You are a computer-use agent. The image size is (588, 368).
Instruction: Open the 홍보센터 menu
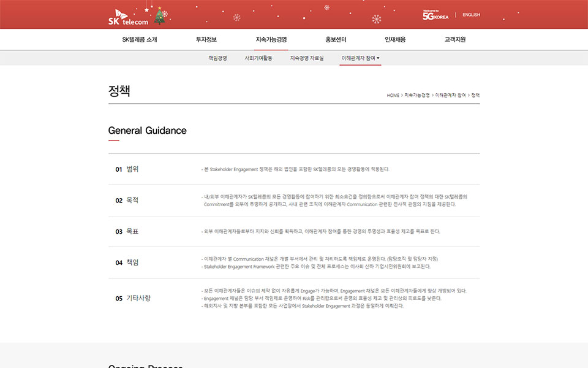pyautogui.click(x=336, y=39)
